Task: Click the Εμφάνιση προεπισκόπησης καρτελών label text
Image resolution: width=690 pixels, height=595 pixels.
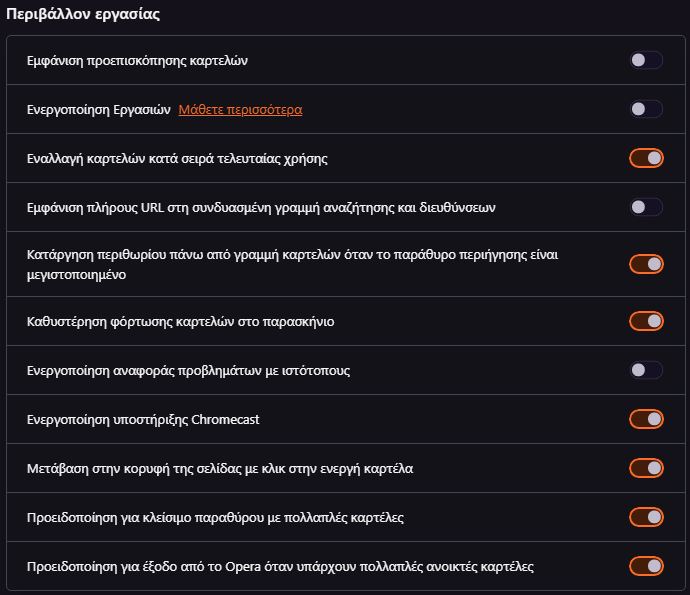Action: 137,61
